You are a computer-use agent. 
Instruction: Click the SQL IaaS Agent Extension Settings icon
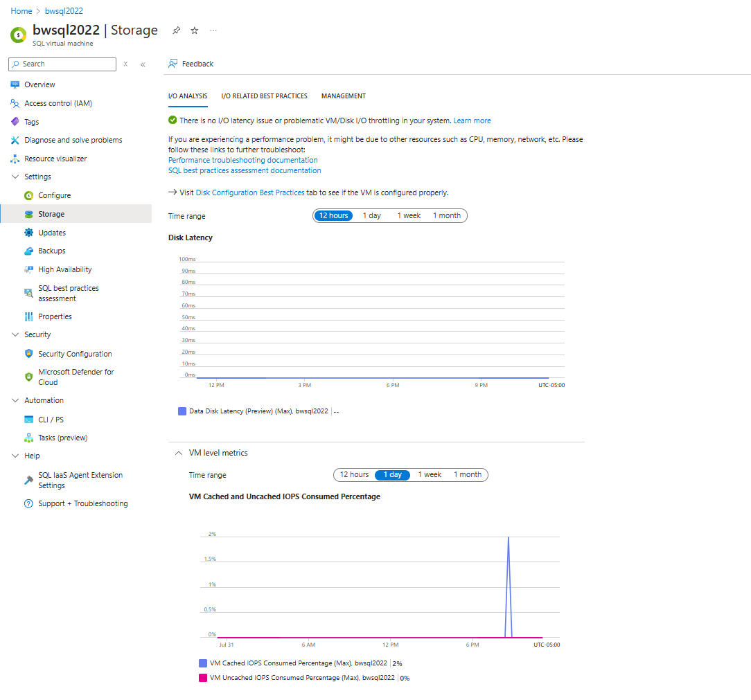click(28, 481)
